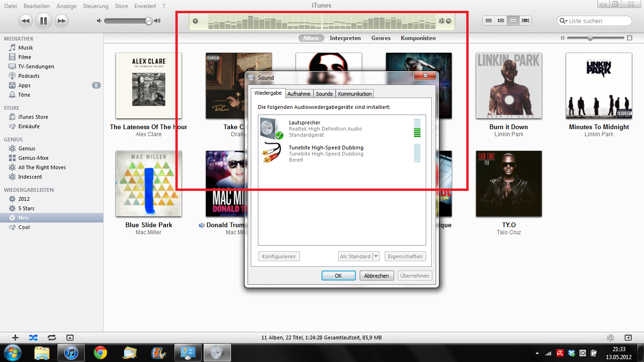This screenshot has height=362, width=644.
Task: Skip to the next track
Action: pos(61,21)
